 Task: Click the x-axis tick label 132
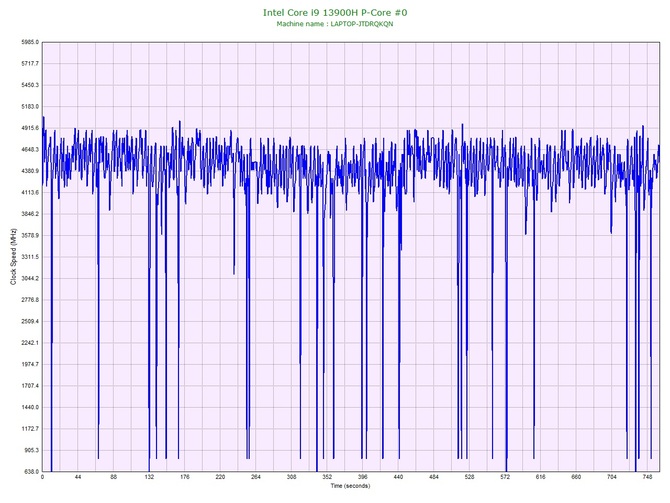point(149,477)
